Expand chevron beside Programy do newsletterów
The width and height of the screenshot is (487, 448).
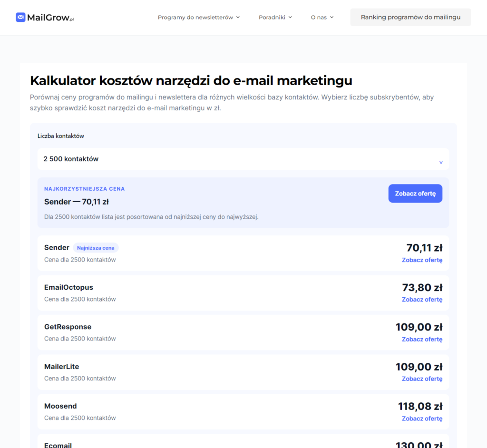point(238,18)
